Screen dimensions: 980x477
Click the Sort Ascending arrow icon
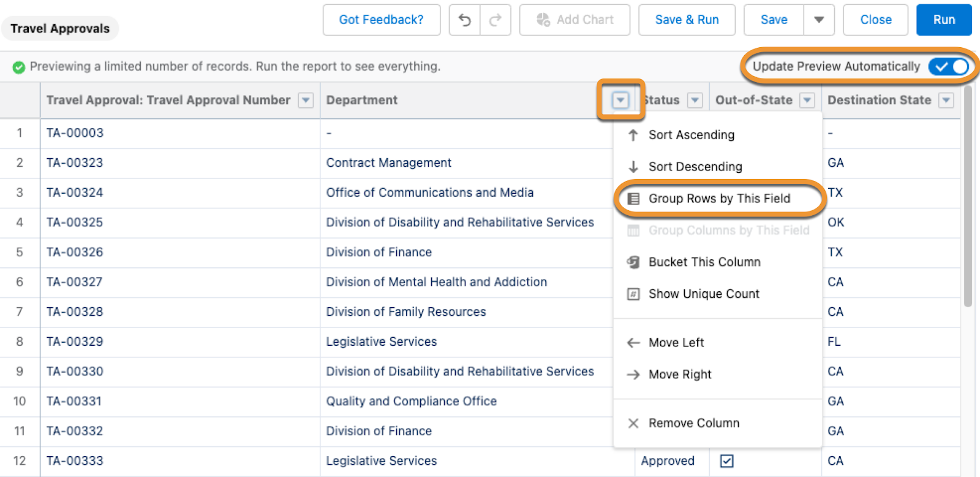pos(633,135)
